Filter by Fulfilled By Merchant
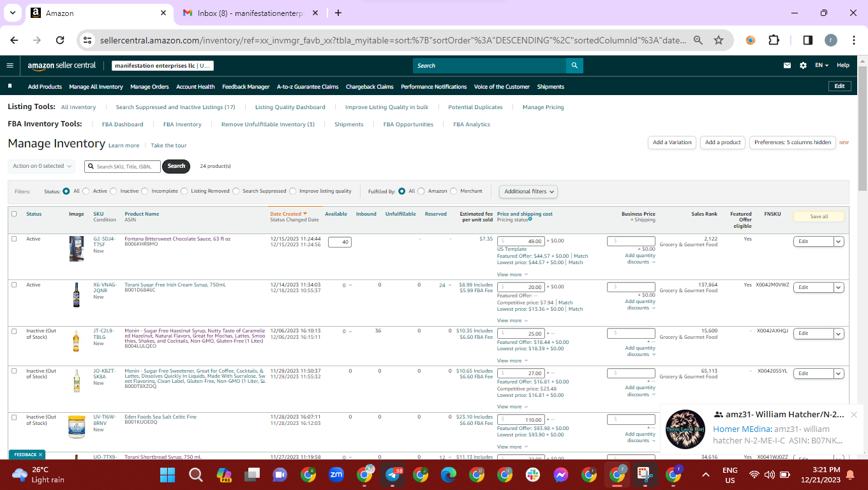The image size is (868, 490). (454, 191)
